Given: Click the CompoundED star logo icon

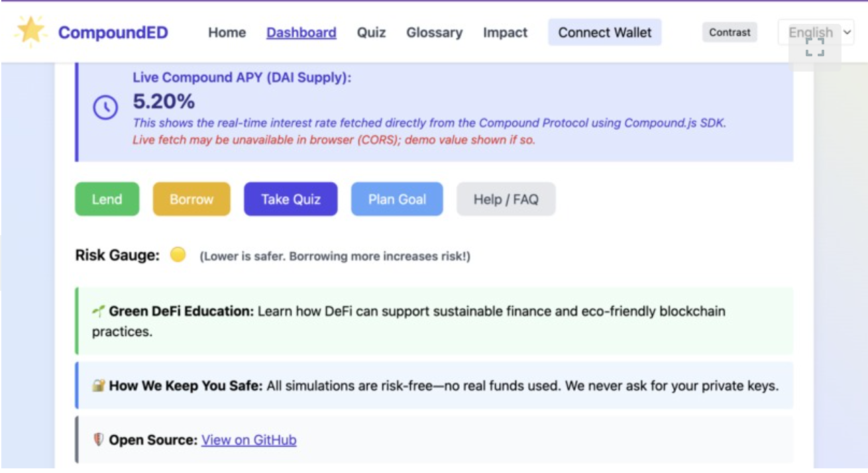Looking at the screenshot, I should (30, 31).
